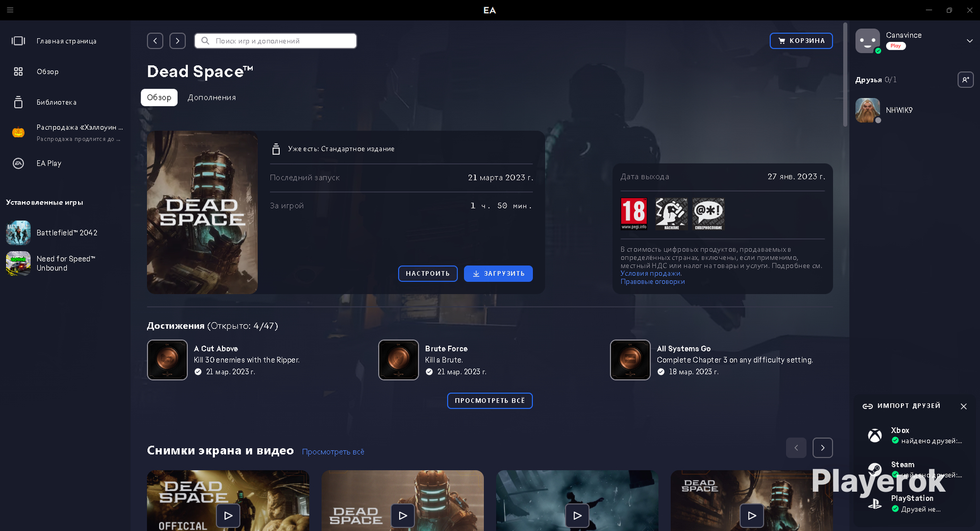Click the previous media carousel arrow
980x531 pixels.
796,448
